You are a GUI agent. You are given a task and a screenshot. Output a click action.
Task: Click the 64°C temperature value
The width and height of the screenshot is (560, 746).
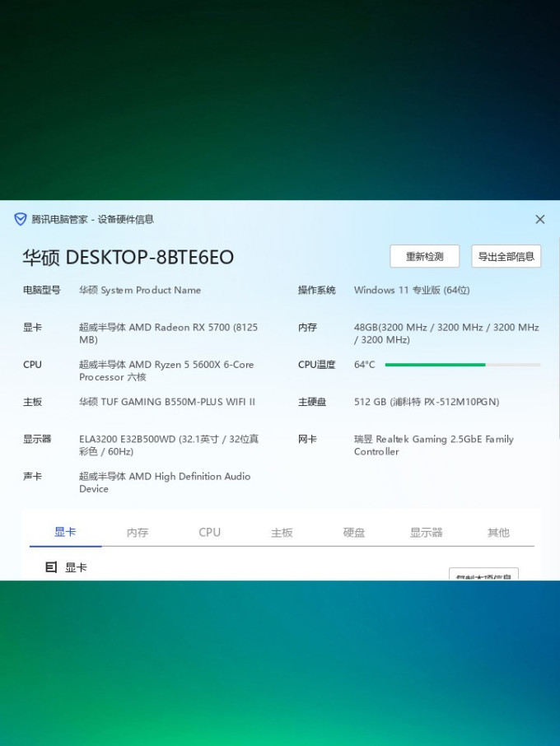[x=365, y=365]
